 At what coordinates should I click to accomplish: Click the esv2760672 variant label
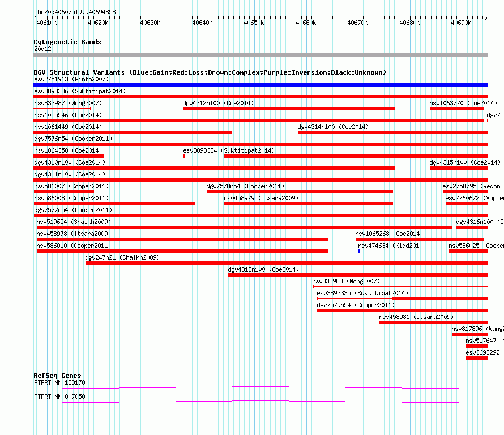[x=475, y=198]
